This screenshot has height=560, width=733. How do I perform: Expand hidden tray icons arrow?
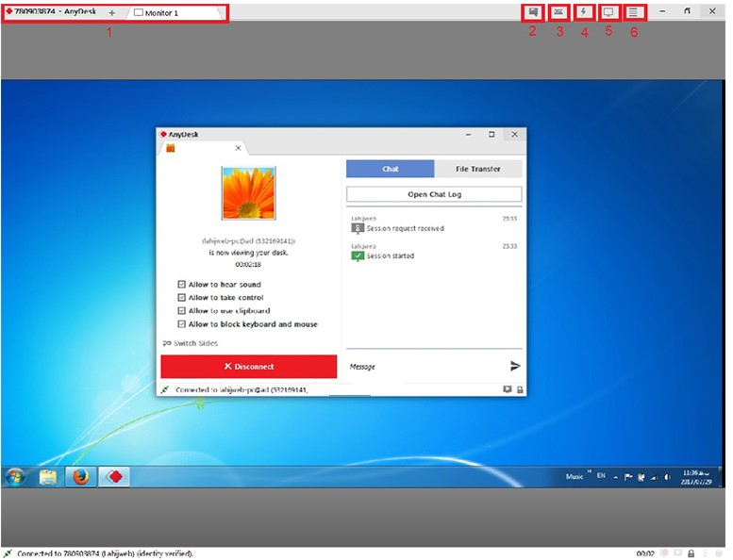pyautogui.click(x=616, y=477)
